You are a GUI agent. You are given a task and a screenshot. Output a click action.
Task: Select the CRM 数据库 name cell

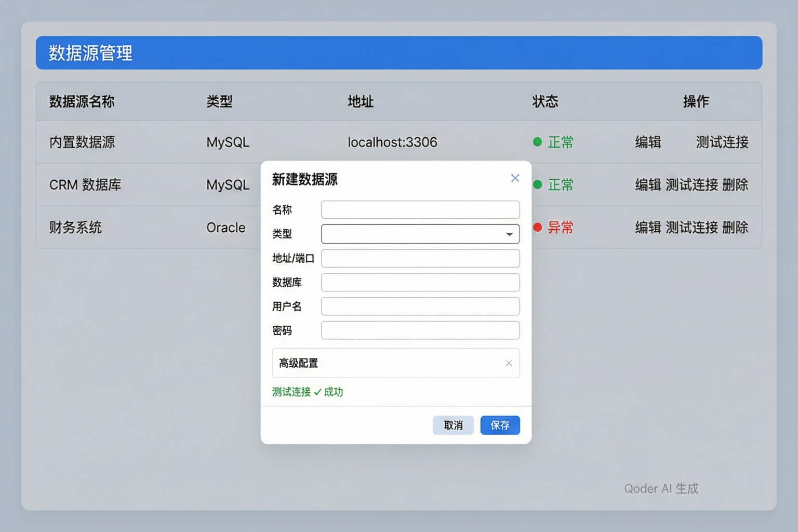coord(85,185)
